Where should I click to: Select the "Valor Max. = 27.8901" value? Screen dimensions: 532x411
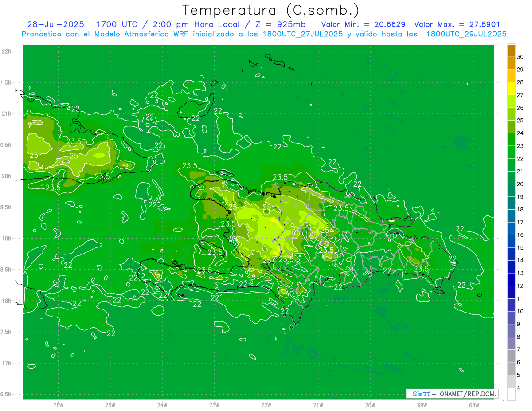click(457, 24)
